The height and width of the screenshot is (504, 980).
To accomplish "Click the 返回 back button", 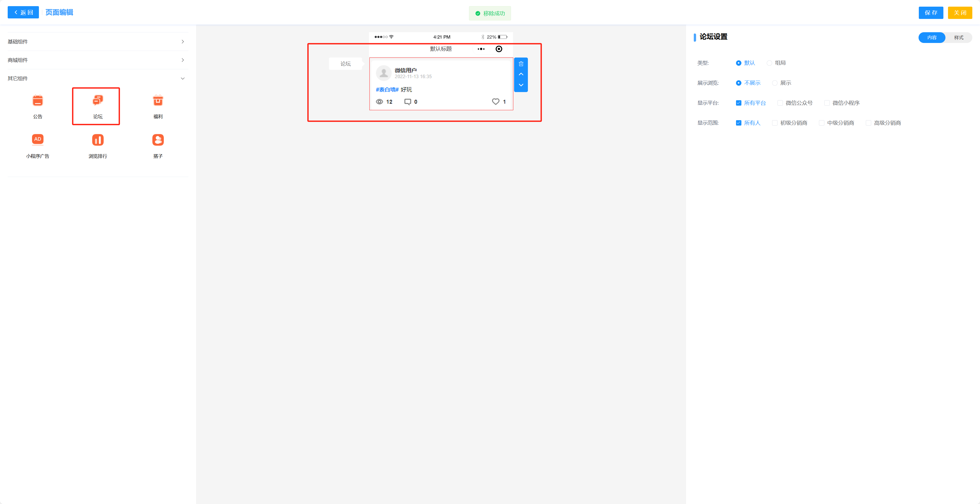I will click(23, 13).
